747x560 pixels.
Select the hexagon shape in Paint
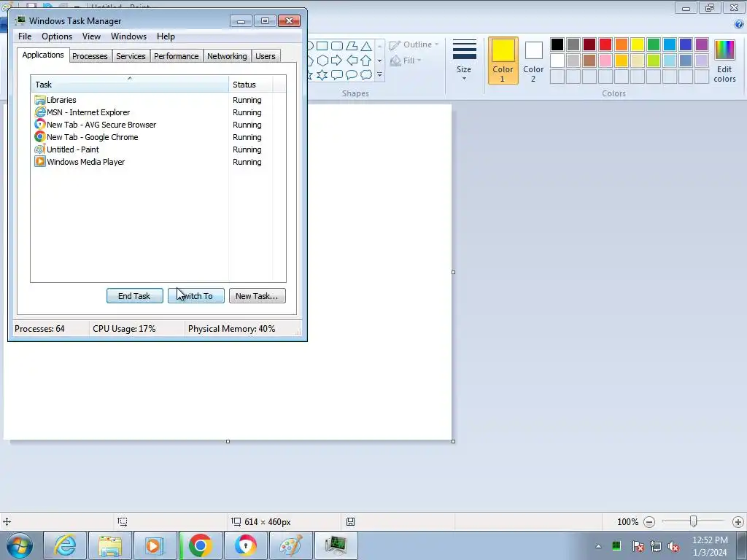pyautogui.click(x=322, y=61)
